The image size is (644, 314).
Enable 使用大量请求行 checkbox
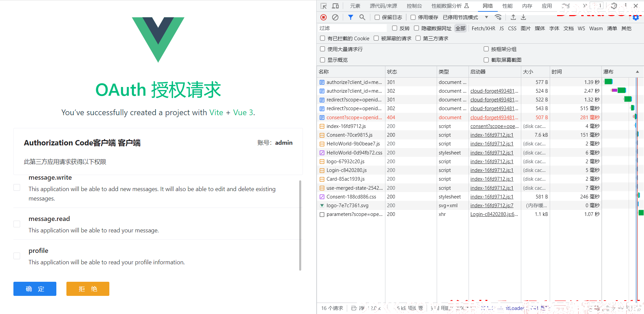click(323, 49)
